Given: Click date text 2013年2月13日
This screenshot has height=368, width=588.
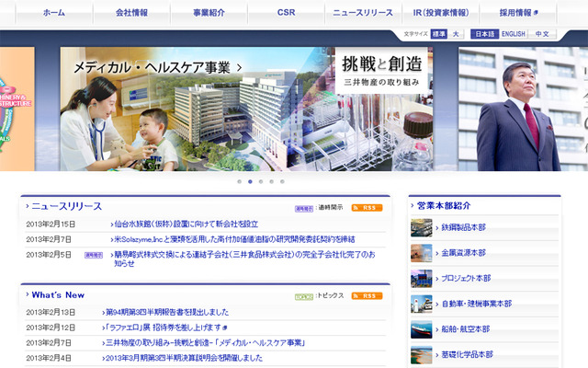Looking at the screenshot, I should coord(51,312).
